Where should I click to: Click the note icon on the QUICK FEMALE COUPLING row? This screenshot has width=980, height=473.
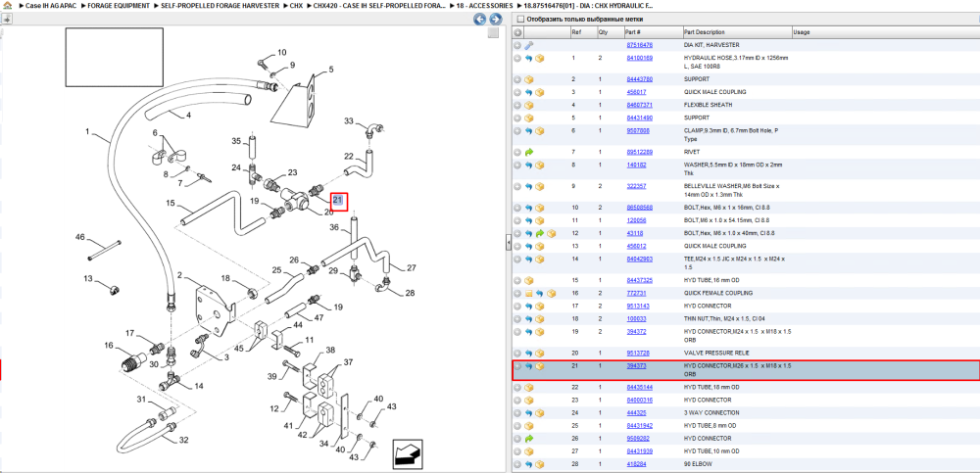[529, 293]
